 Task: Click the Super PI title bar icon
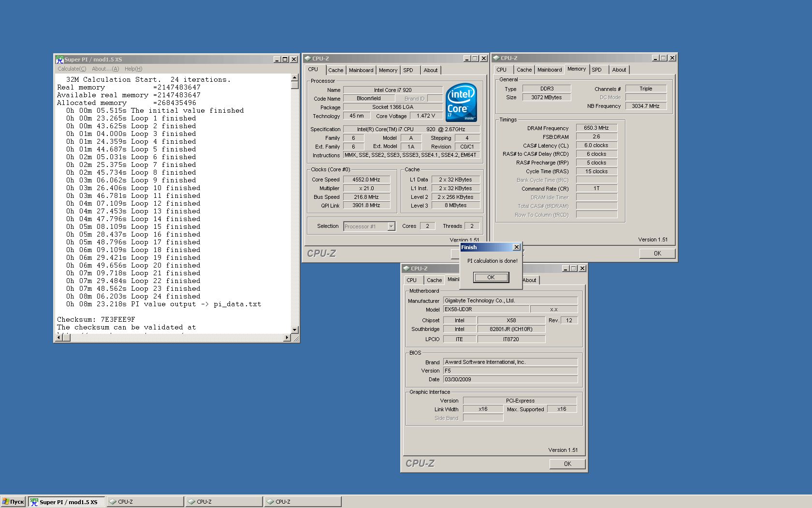(x=59, y=60)
